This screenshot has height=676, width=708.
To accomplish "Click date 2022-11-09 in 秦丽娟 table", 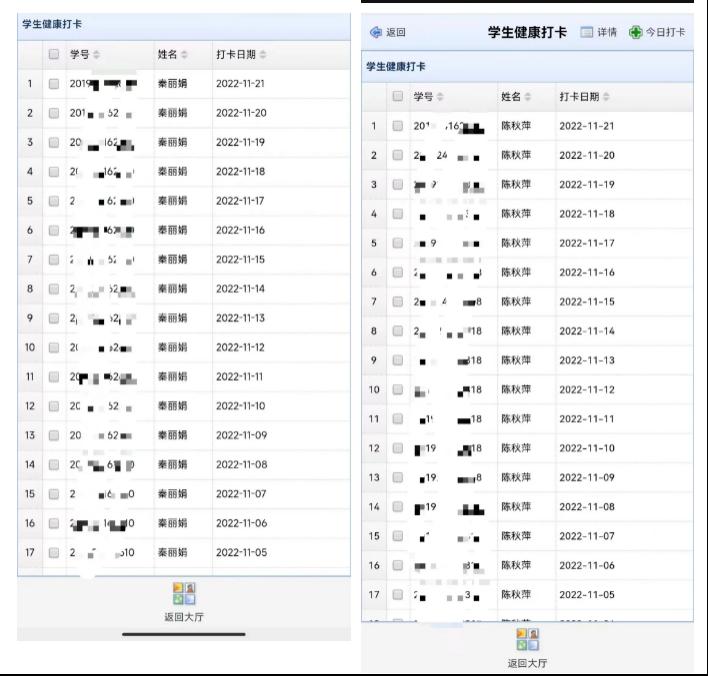I will tap(241, 435).
